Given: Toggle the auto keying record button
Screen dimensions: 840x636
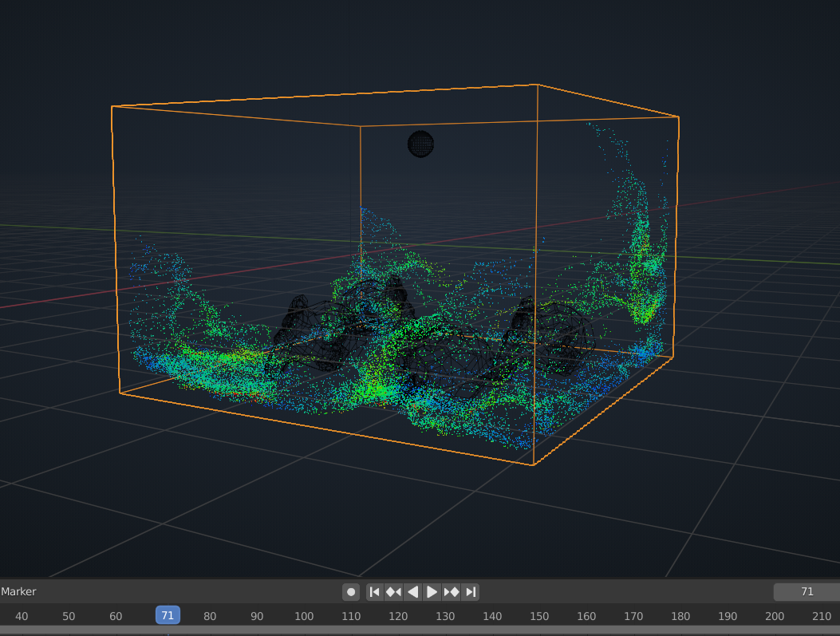Looking at the screenshot, I should coord(351,592).
